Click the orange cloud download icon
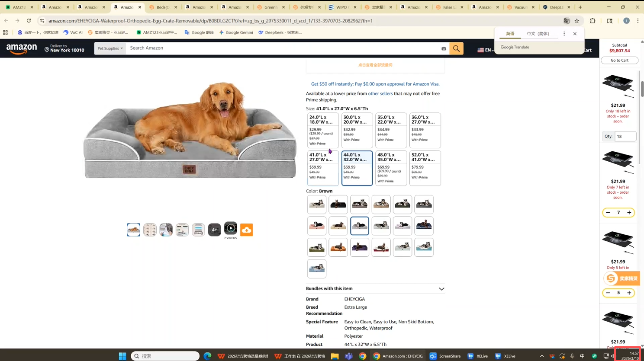The width and height of the screenshot is (644, 361). coord(247,230)
